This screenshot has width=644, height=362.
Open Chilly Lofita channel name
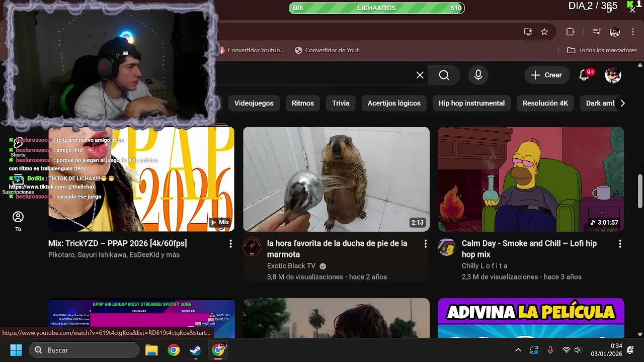tap(485, 266)
